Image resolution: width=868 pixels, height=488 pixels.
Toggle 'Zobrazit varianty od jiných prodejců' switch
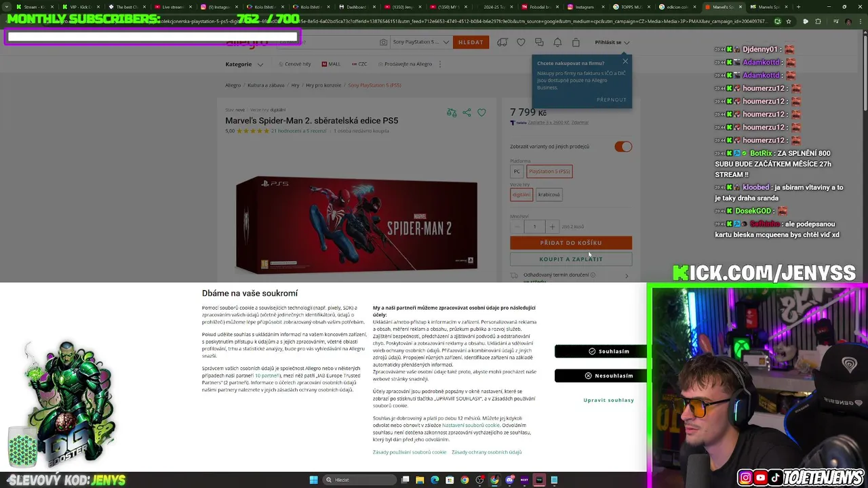coord(623,146)
